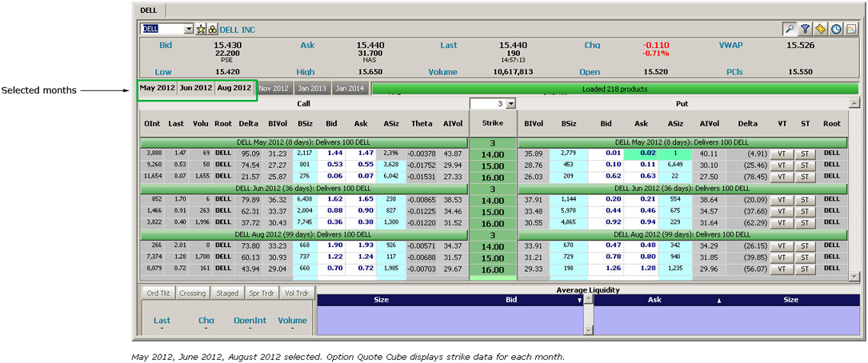
Task: Sort by Average Liquidity Bid column header
Action: pyautogui.click(x=511, y=300)
